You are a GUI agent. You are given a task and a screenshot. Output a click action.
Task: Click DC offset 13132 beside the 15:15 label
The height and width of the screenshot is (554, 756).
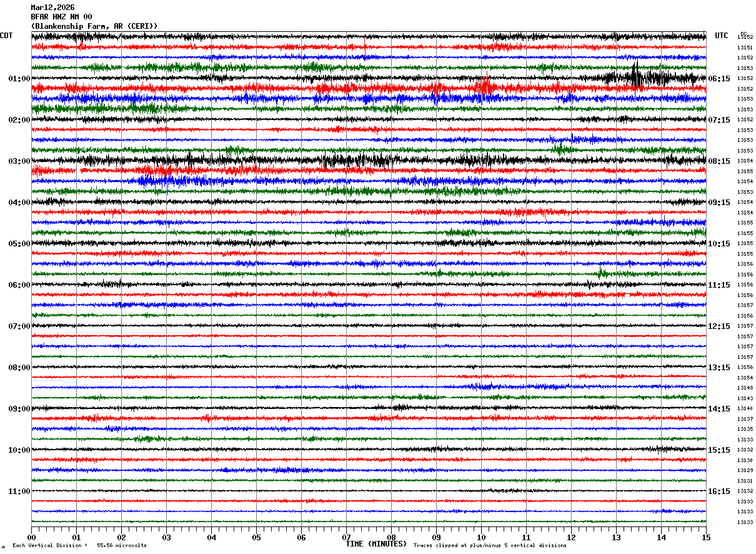pos(745,450)
